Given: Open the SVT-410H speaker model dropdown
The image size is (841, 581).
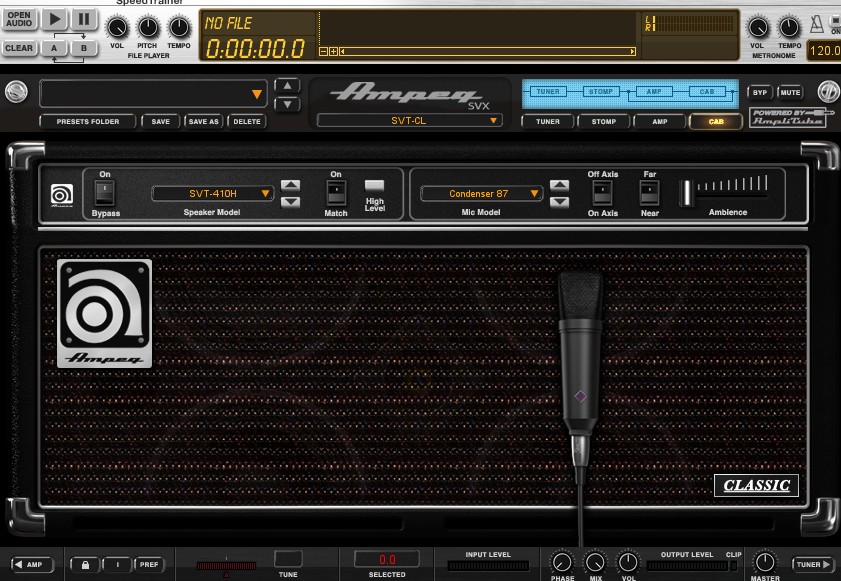Looking at the screenshot, I should (213, 194).
